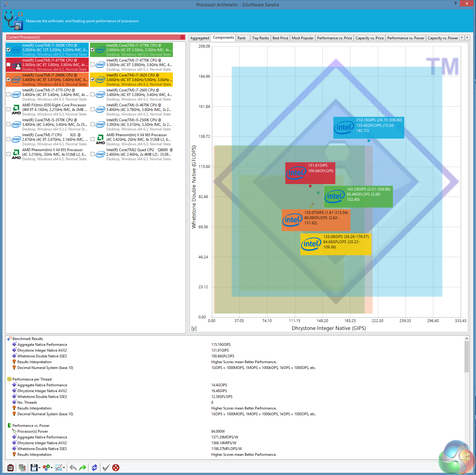Click the results scrollbar up arrow
476x475 pixels.
click(x=467, y=338)
